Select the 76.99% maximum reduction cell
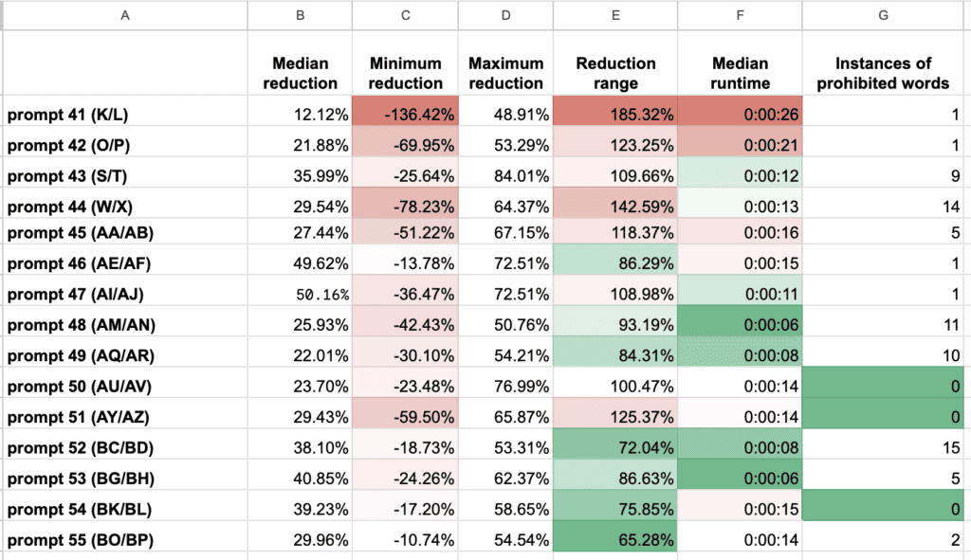 tap(505, 385)
